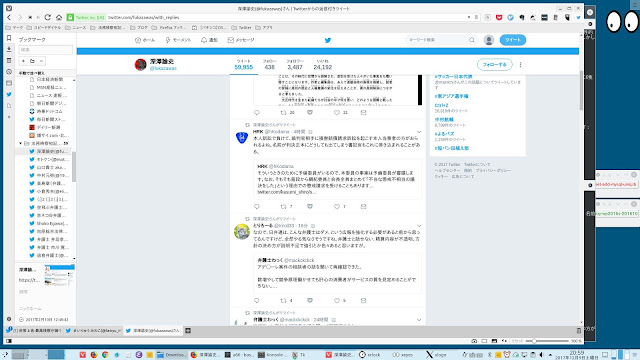Screen dimensions: 640x360
Task: Open the Notes panel icon in sidebar
Action: coord(9,60)
